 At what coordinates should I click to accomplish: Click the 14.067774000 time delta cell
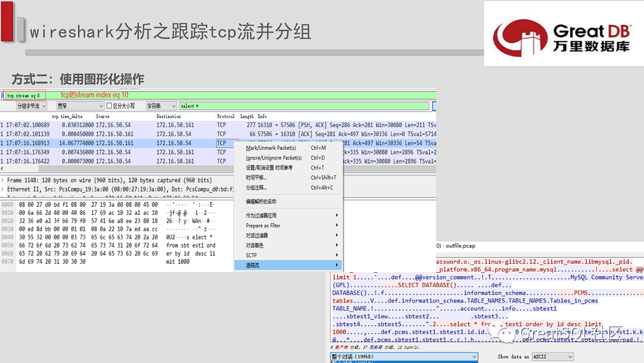tap(76, 143)
